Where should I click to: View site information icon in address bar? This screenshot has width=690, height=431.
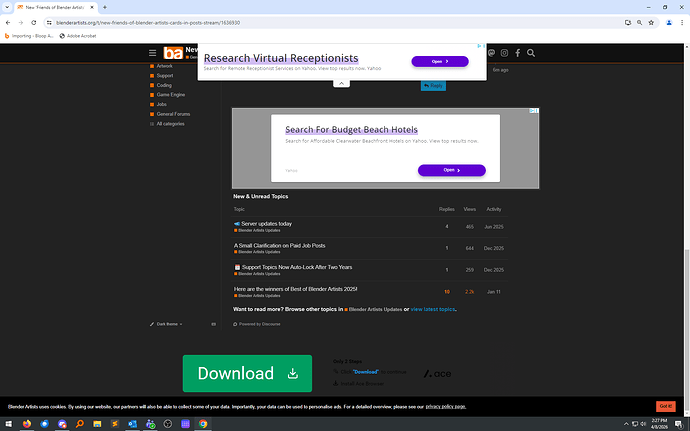49,22
